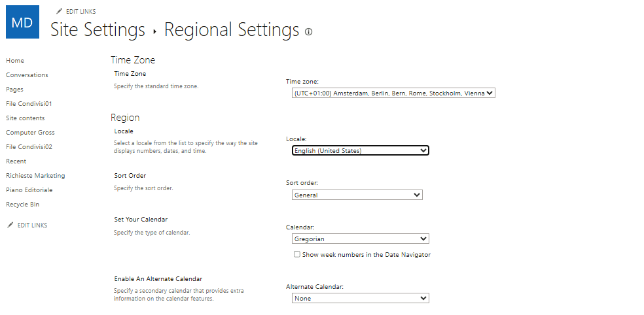Click the Time Zone section heading

click(133, 60)
